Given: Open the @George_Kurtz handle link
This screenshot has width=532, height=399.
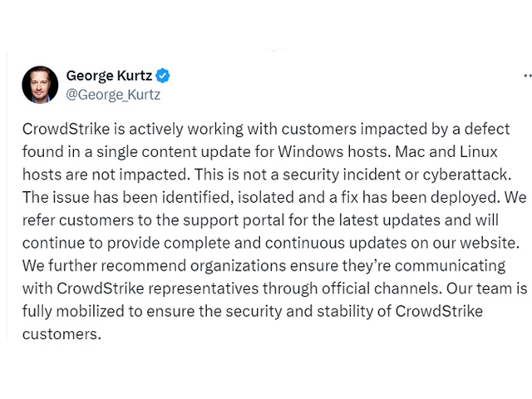Looking at the screenshot, I should pos(113,95).
